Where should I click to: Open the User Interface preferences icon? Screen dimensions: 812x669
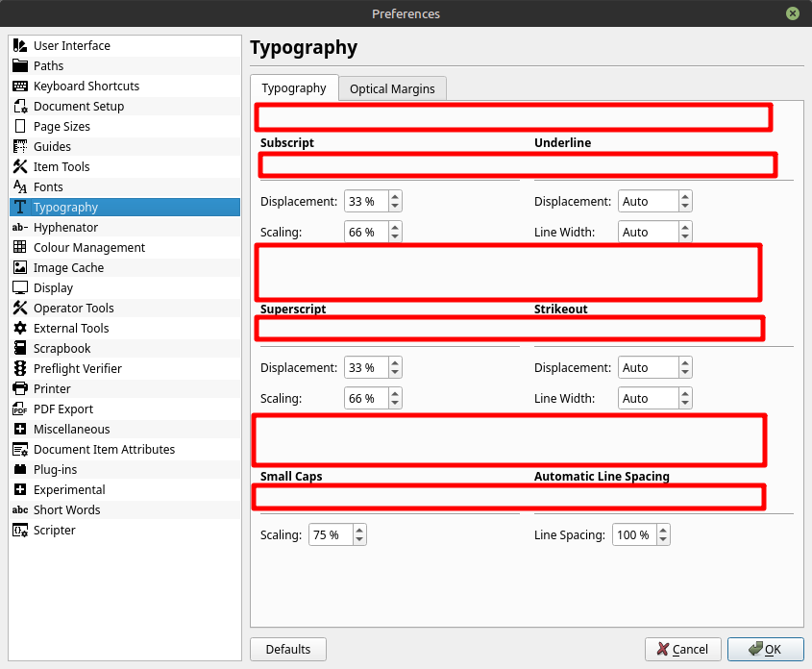click(20, 46)
